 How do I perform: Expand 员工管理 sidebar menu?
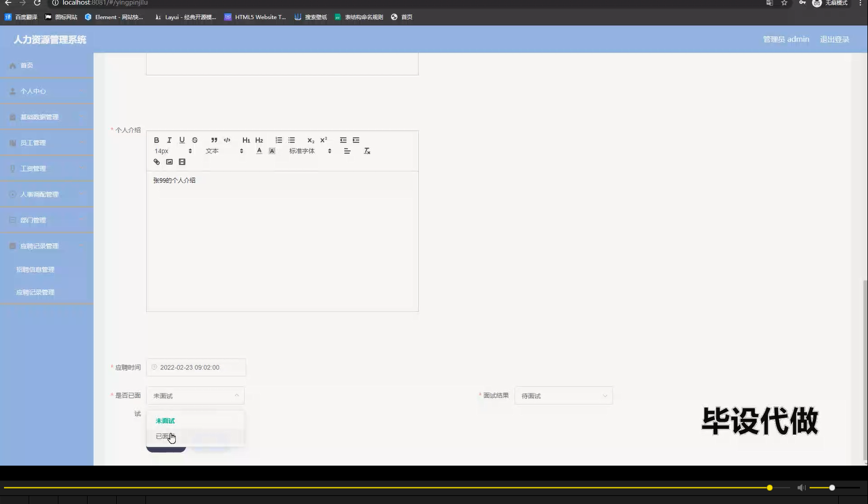tap(46, 143)
